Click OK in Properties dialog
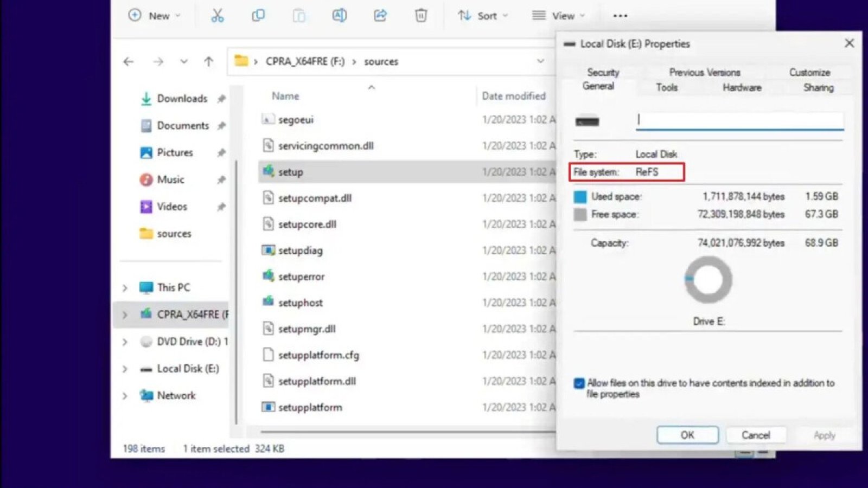 687,435
